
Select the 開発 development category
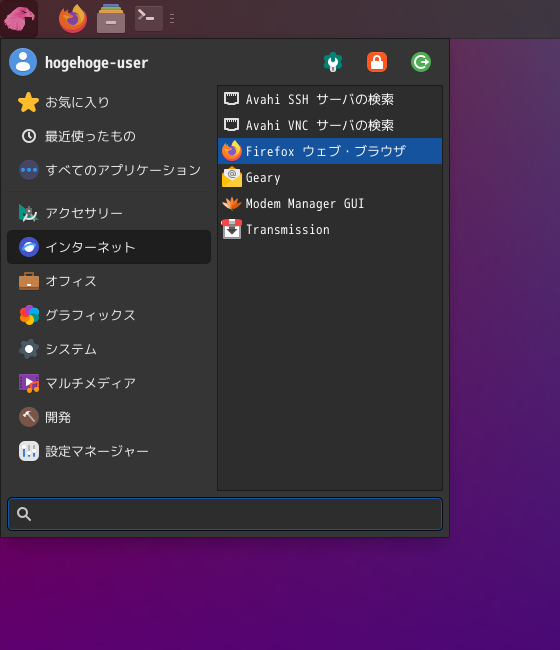click(109, 417)
